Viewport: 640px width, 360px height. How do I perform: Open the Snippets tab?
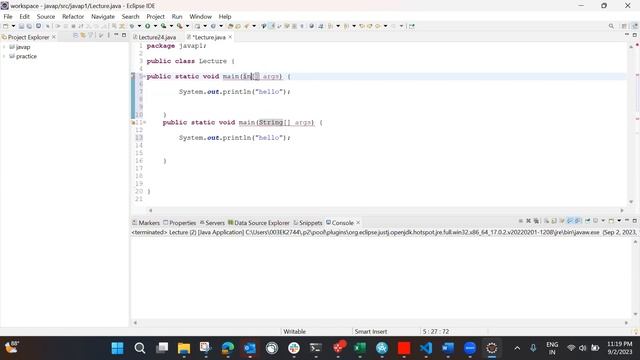coord(308,223)
